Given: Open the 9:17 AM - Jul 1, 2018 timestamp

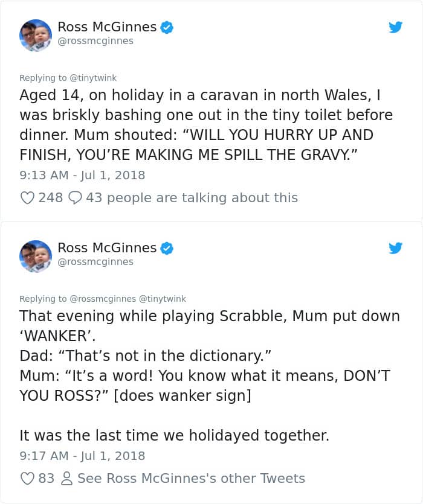Looking at the screenshot, I should pyautogui.click(x=82, y=456).
